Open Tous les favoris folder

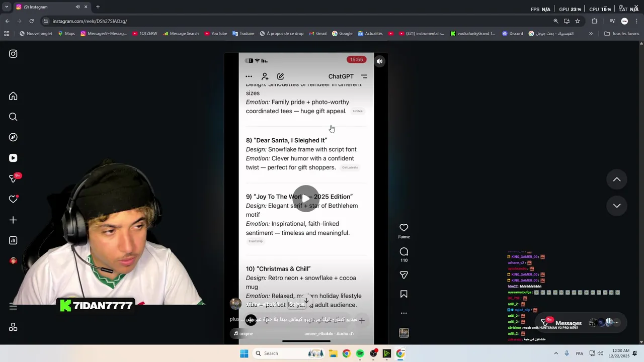pyautogui.click(x=621, y=34)
